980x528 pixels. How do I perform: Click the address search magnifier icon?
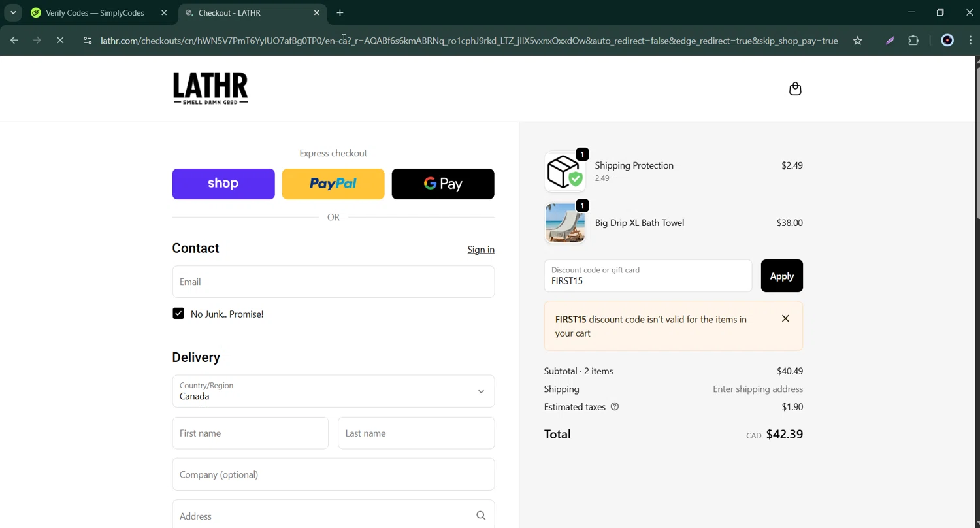481,516
